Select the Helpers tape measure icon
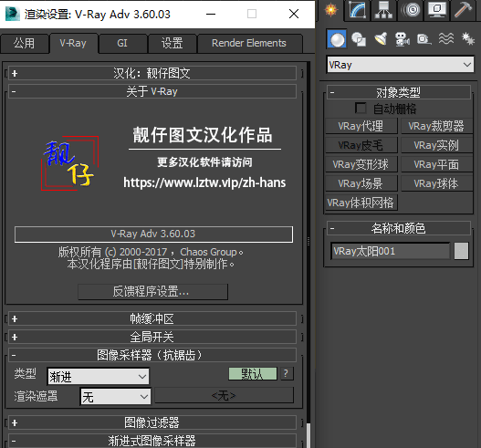This screenshot has height=448, width=481. [423, 39]
